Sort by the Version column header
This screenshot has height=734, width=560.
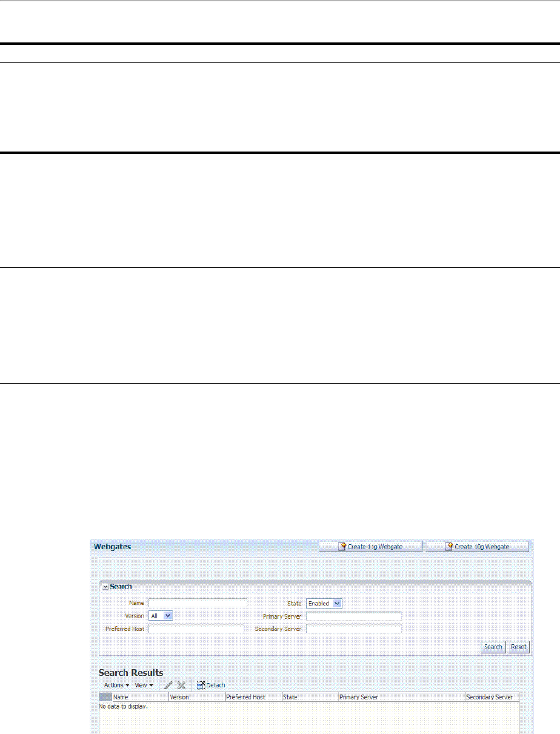pos(197,697)
